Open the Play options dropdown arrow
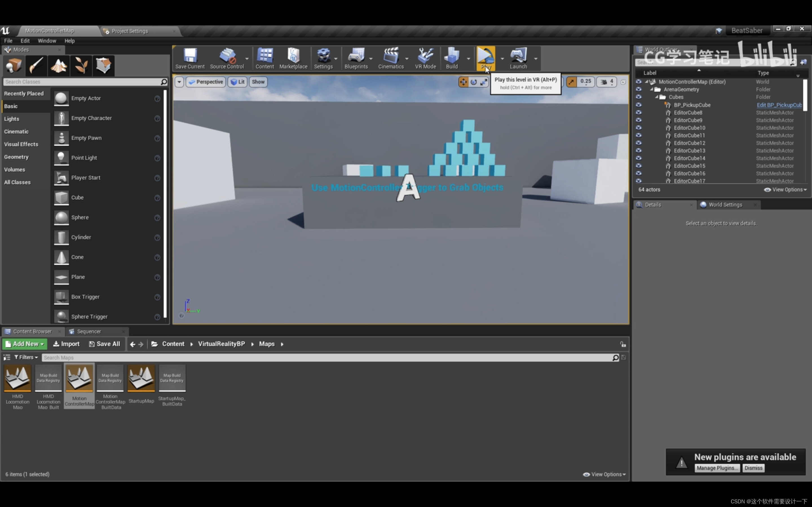 click(x=502, y=59)
